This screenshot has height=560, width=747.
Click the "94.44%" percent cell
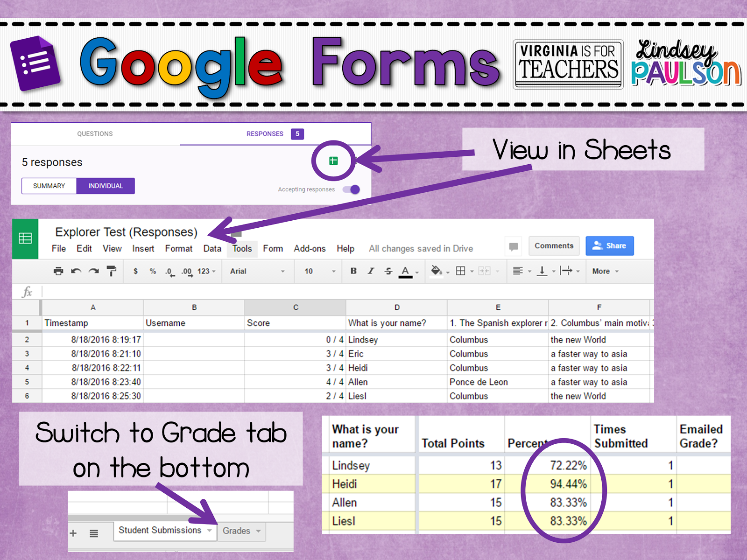pos(547,484)
